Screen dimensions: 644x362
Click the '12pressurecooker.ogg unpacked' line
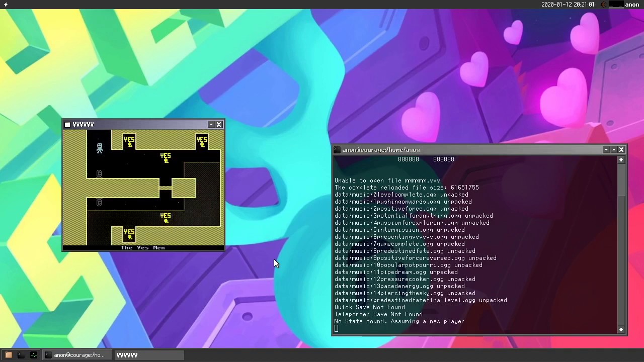point(405,279)
